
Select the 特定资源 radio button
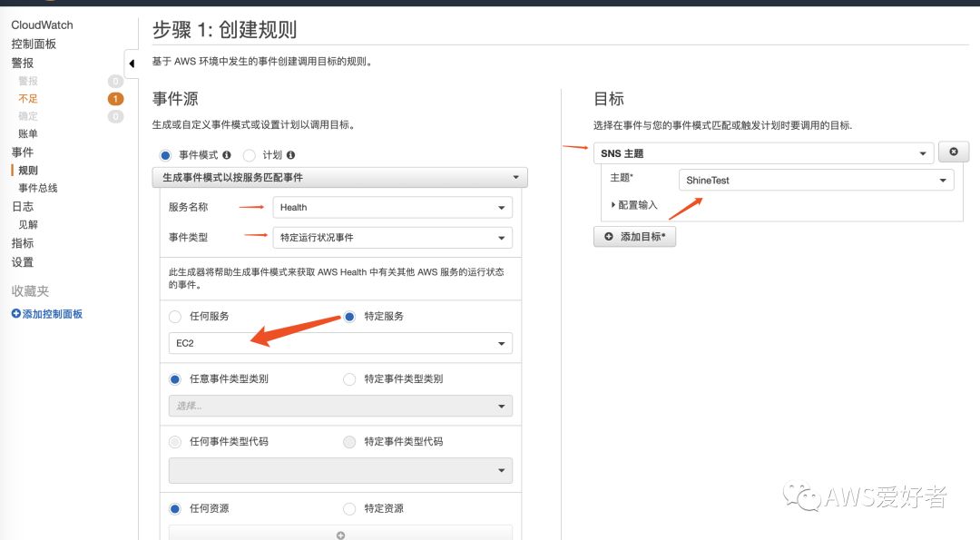[x=349, y=509]
